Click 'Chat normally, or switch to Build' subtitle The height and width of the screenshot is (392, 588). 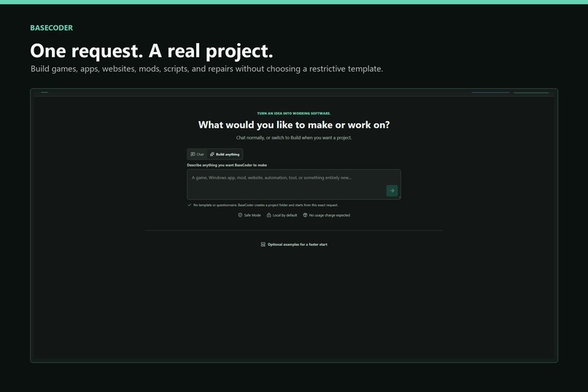[x=294, y=138]
